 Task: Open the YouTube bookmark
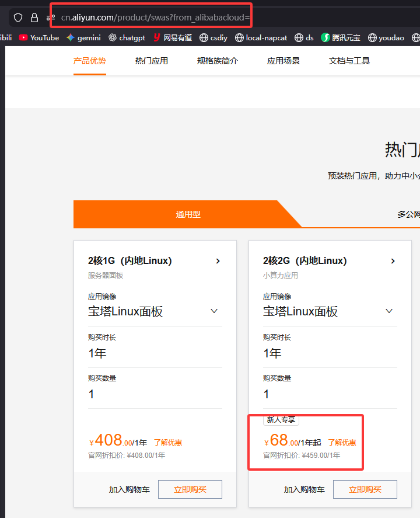tap(38, 37)
